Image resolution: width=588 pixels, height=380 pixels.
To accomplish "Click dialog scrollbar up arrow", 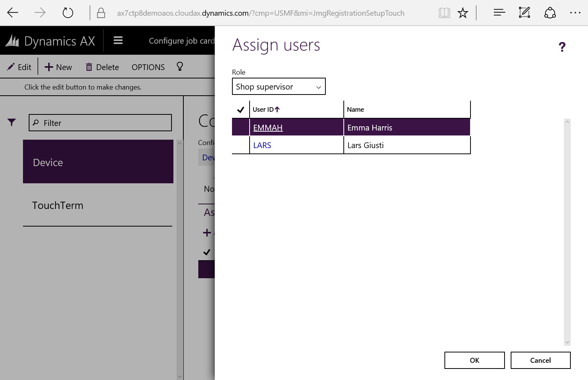I will (x=567, y=122).
